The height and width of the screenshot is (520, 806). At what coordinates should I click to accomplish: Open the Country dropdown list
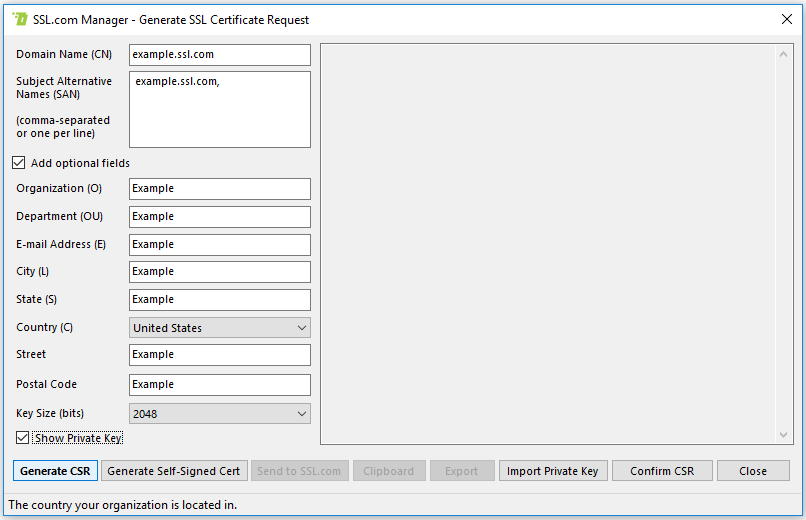pyautogui.click(x=220, y=328)
